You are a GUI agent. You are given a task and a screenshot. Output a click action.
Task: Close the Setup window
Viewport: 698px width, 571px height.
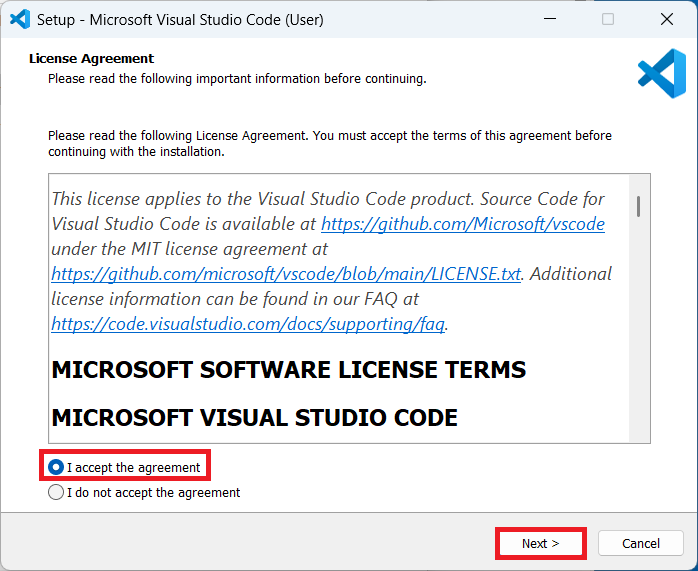tap(666, 19)
